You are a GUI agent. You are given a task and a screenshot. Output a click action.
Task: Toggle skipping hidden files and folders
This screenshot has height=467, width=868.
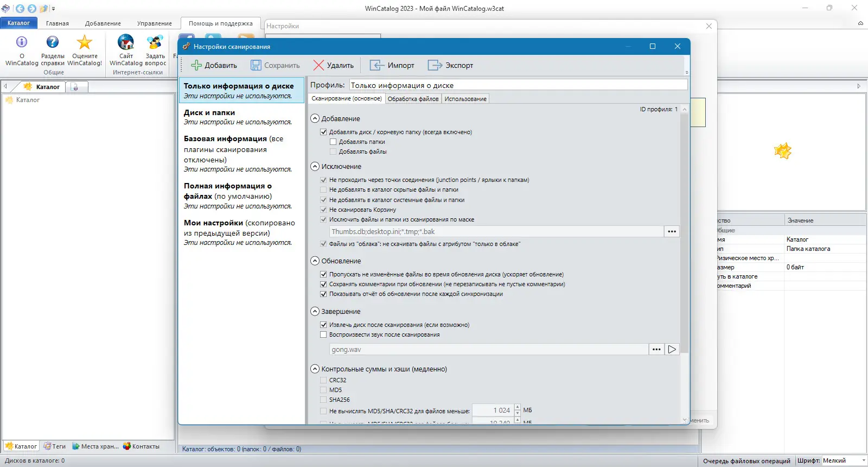point(323,190)
